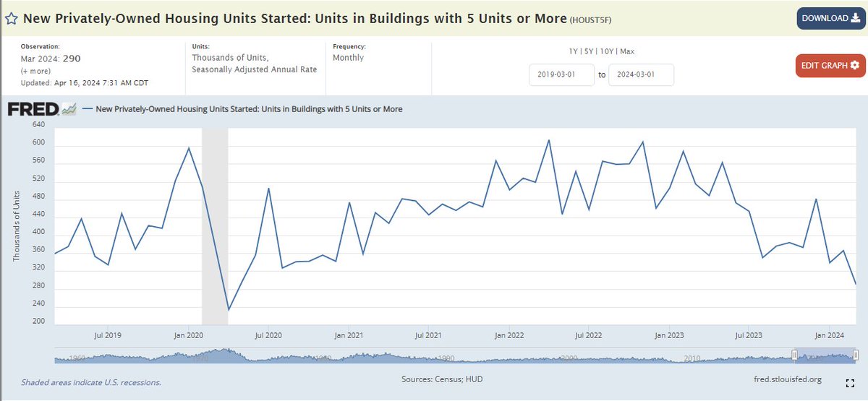Open the EDIT GRAPH panel
Image resolution: width=868 pixels, height=401 pixels.
pyautogui.click(x=829, y=65)
